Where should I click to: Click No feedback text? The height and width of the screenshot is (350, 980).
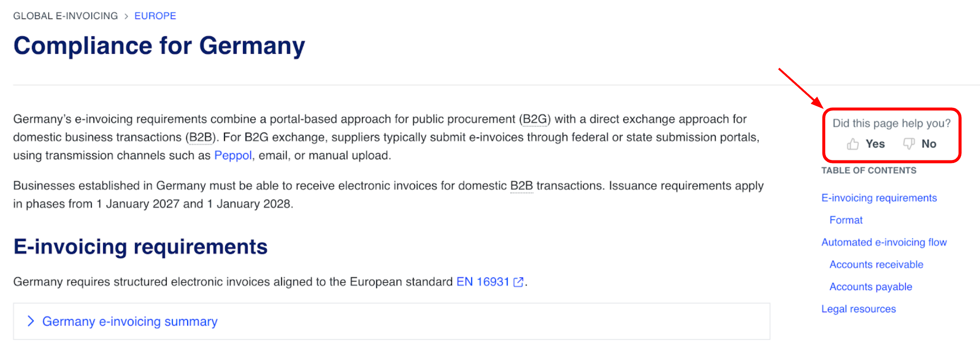[929, 144]
